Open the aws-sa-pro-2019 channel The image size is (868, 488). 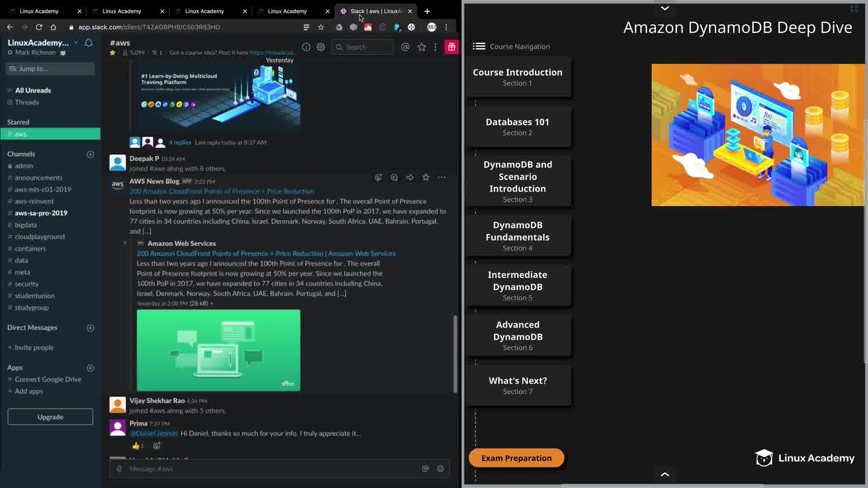click(41, 213)
